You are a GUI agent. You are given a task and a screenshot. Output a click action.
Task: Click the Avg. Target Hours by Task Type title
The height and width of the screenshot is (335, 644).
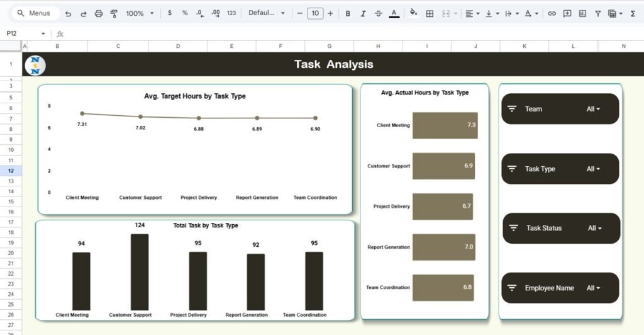[x=195, y=96]
